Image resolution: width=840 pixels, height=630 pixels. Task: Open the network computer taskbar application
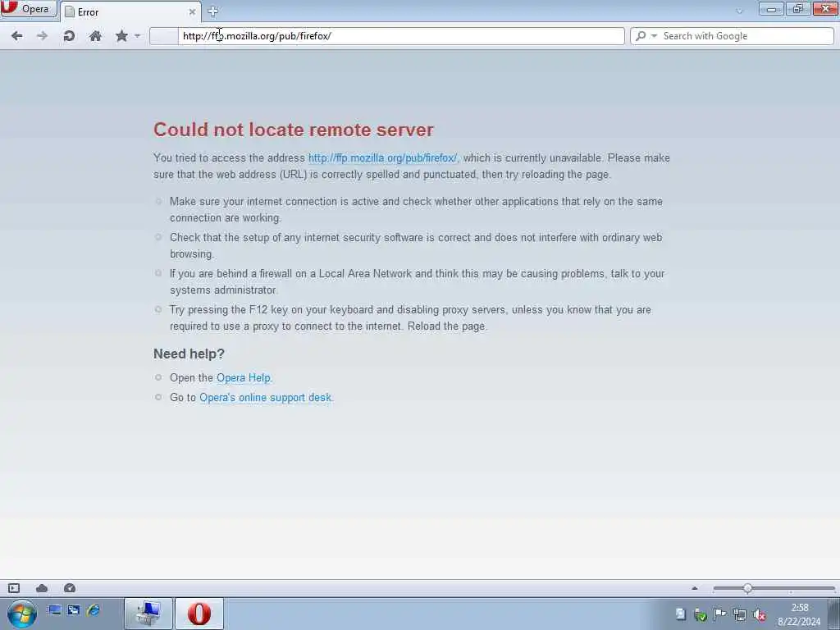[148, 614]
